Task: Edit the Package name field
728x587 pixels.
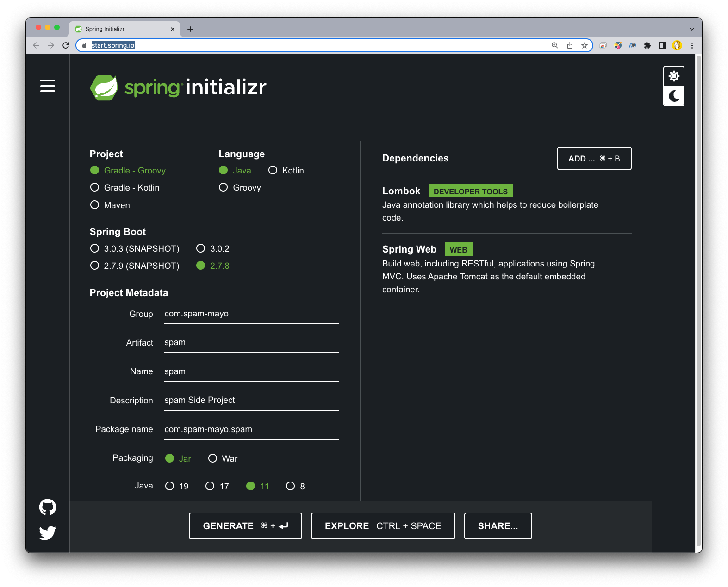Action: 251,429
